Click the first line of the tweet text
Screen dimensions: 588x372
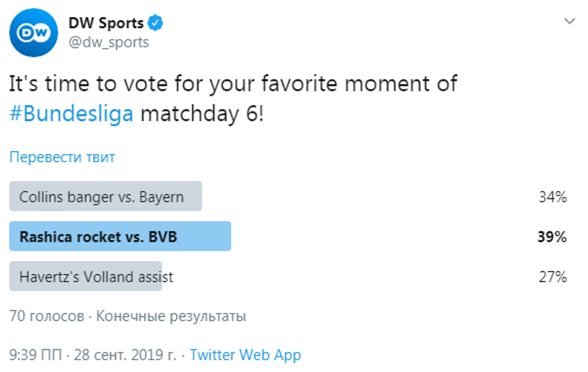click(x=233, y=84)
